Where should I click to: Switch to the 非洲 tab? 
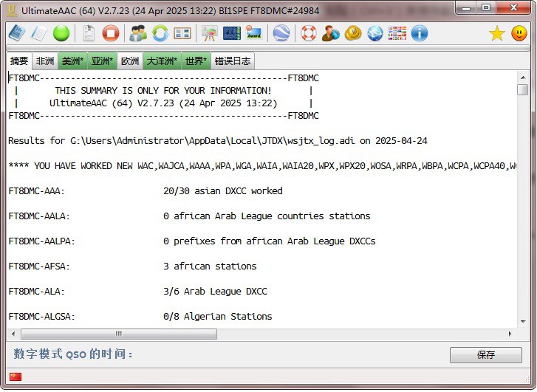point(45,61)
